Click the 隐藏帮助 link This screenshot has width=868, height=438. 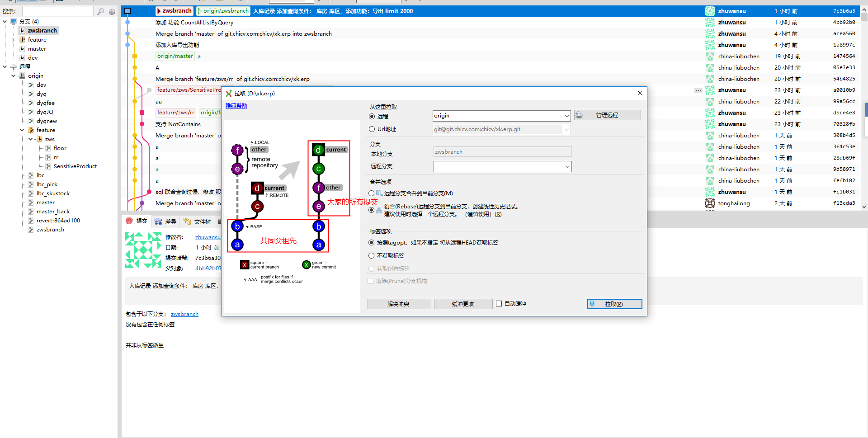[236, 105]
